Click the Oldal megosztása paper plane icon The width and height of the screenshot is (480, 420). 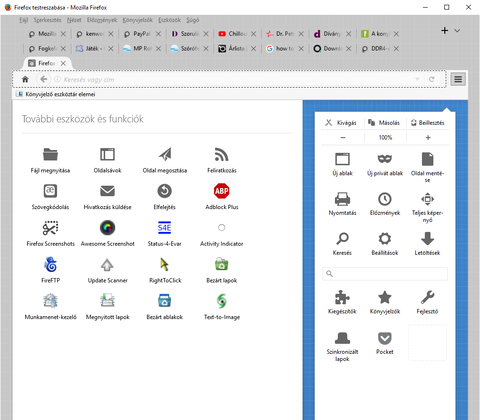point(165,154)
